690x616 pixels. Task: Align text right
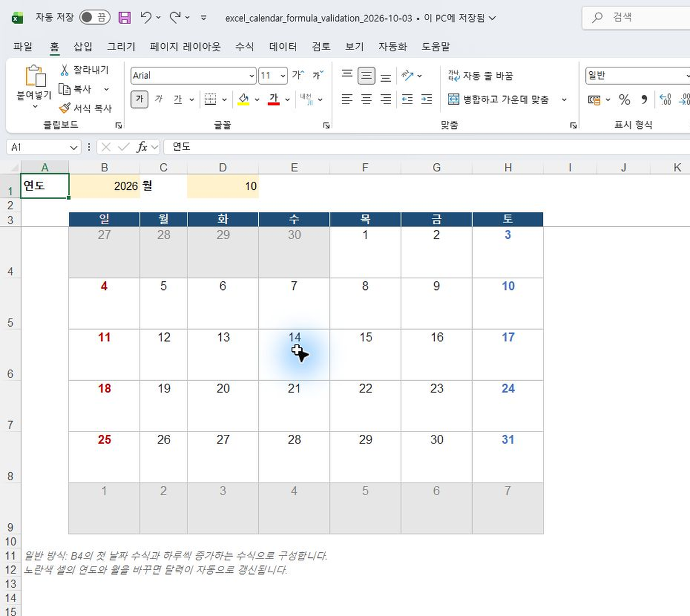pyautogui.click(x=386, y=100)
